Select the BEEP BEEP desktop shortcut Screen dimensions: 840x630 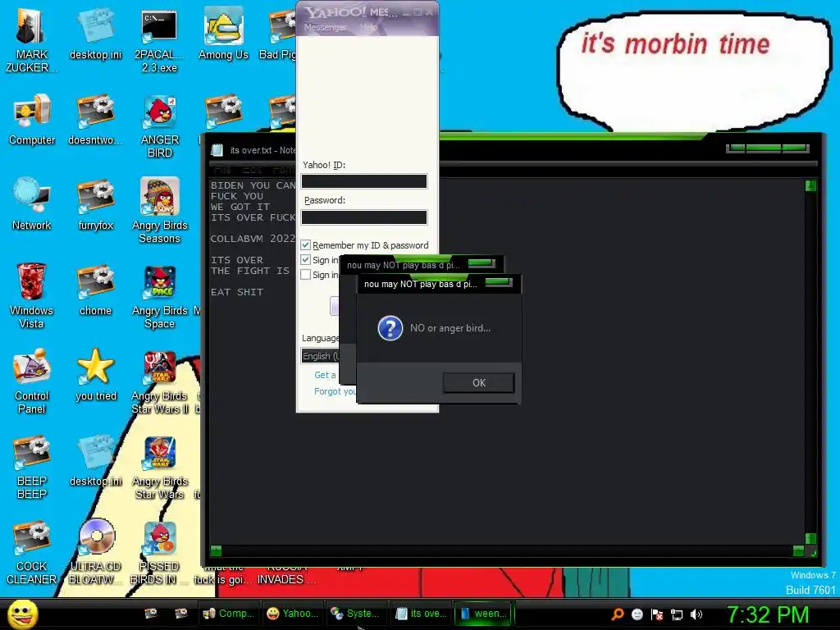32,467
